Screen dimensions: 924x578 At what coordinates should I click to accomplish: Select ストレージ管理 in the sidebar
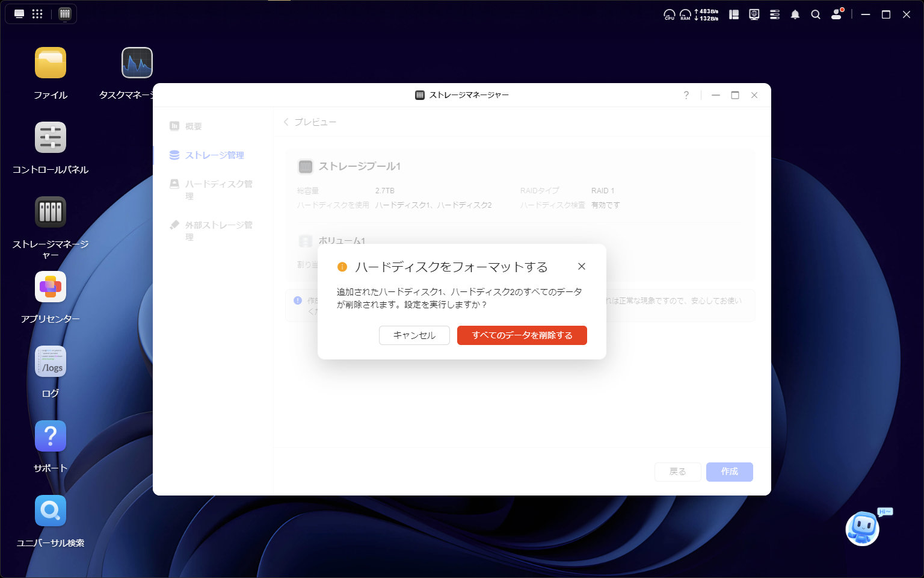tap(214, 155)
